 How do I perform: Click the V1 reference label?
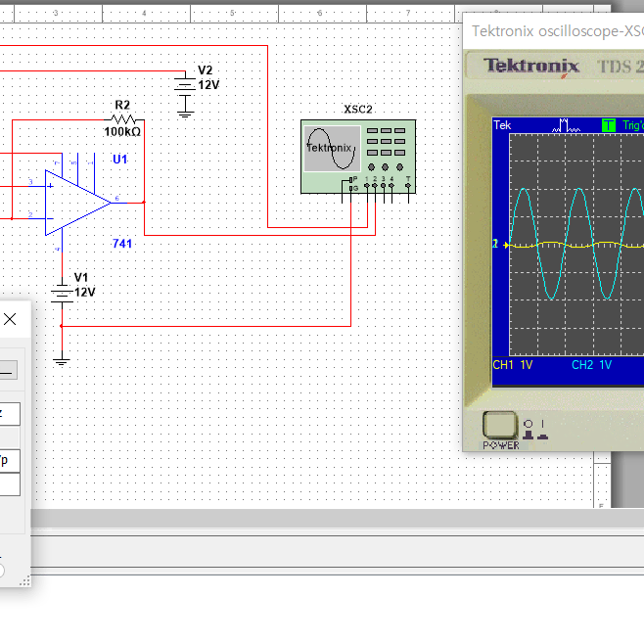pos(81,277)
